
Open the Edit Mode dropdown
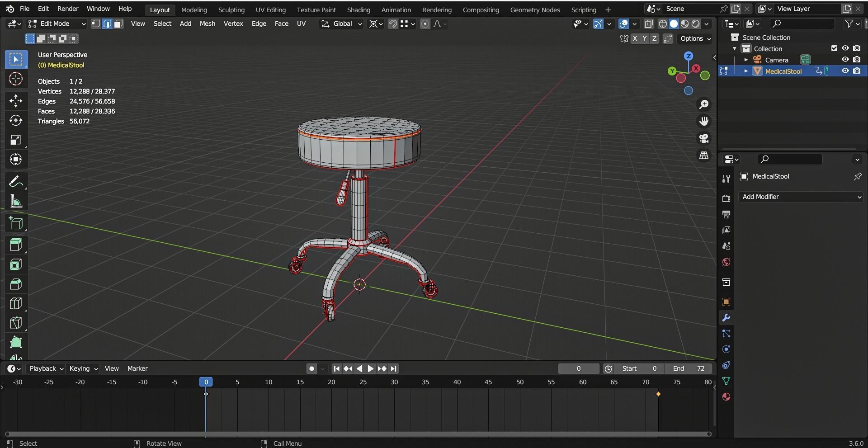point(57,24)
